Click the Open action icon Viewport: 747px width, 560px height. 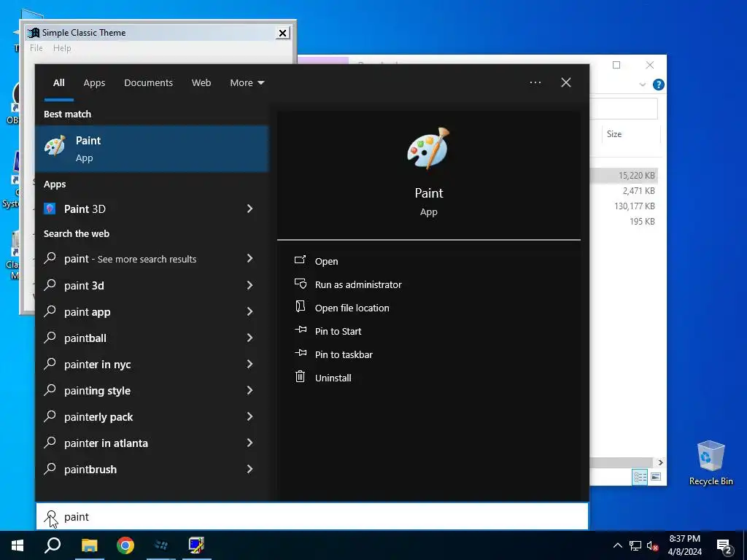pyautogui.click(x=300, y=260)
